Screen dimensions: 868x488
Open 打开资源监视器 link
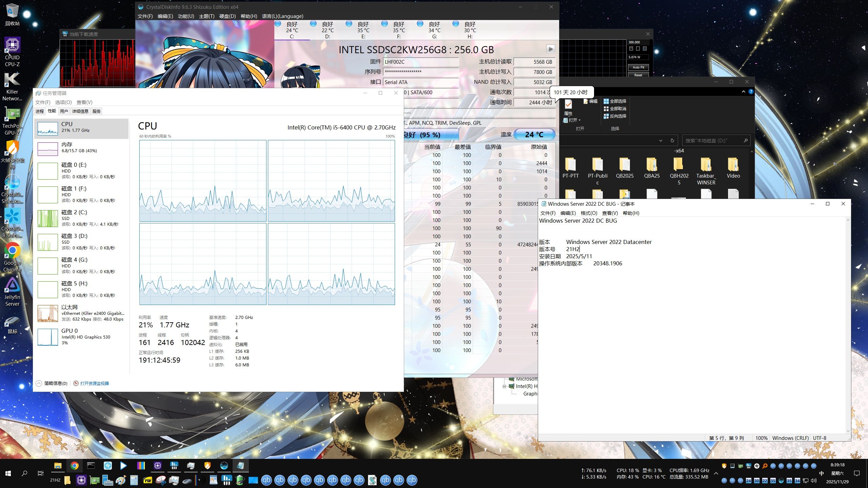coord(94,383)
